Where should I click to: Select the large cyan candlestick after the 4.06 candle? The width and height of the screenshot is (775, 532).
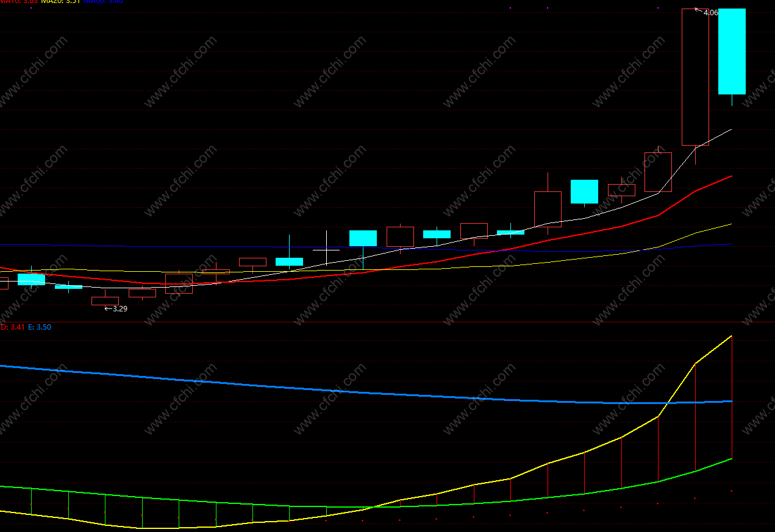(732, 52)
